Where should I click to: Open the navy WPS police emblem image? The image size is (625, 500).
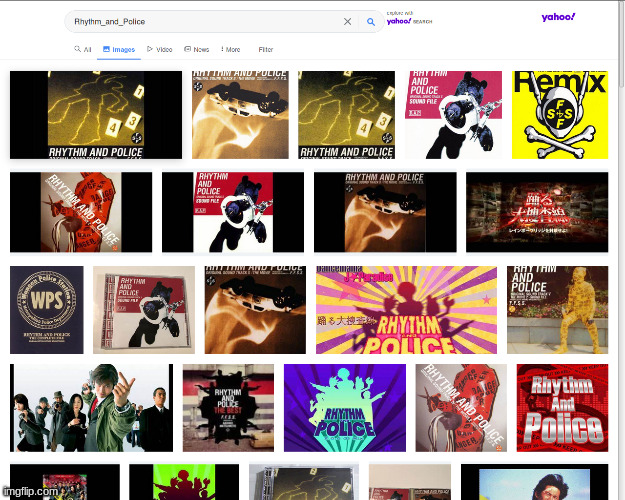(47, 310)
